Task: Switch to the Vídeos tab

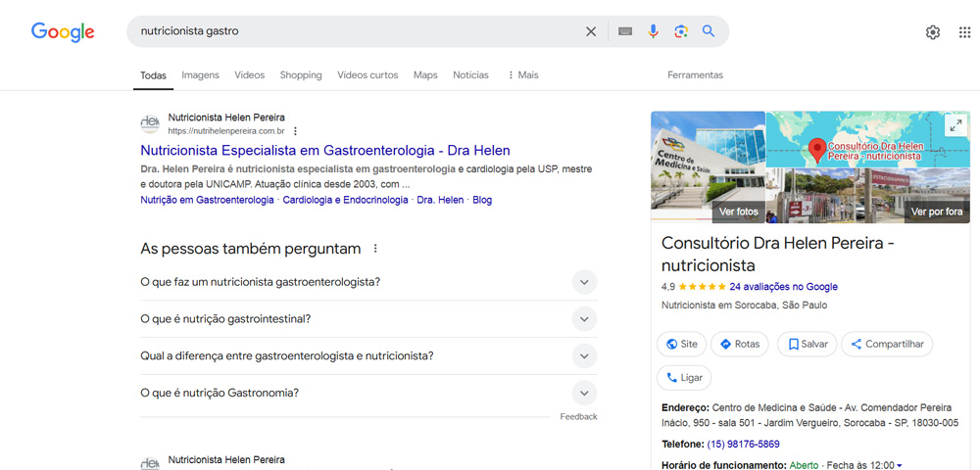Action: [249, 74]
